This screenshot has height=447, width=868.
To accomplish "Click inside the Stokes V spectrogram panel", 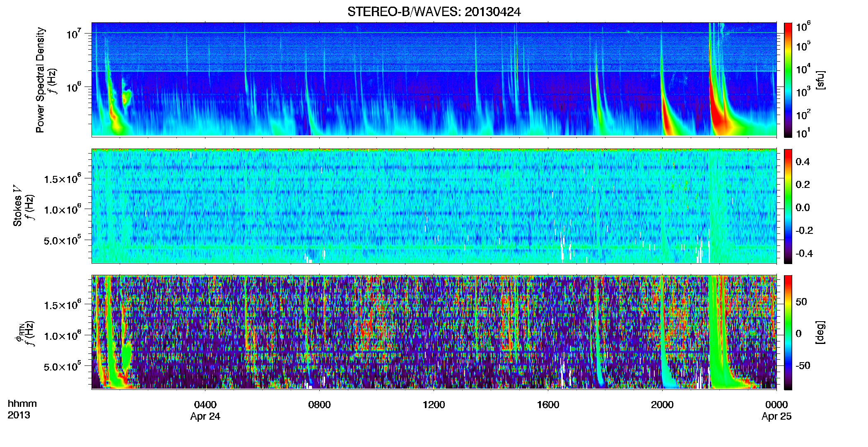I will (434, 206).
